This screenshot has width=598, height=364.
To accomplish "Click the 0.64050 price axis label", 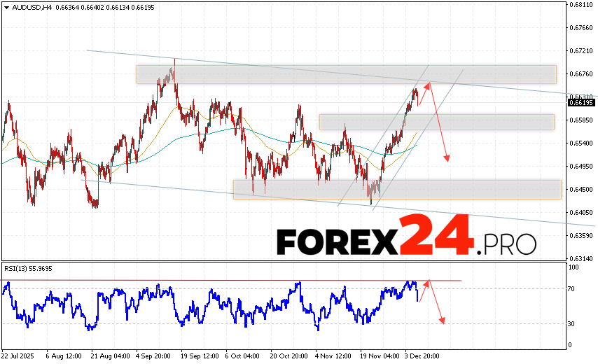I will (x=580, y=212).
